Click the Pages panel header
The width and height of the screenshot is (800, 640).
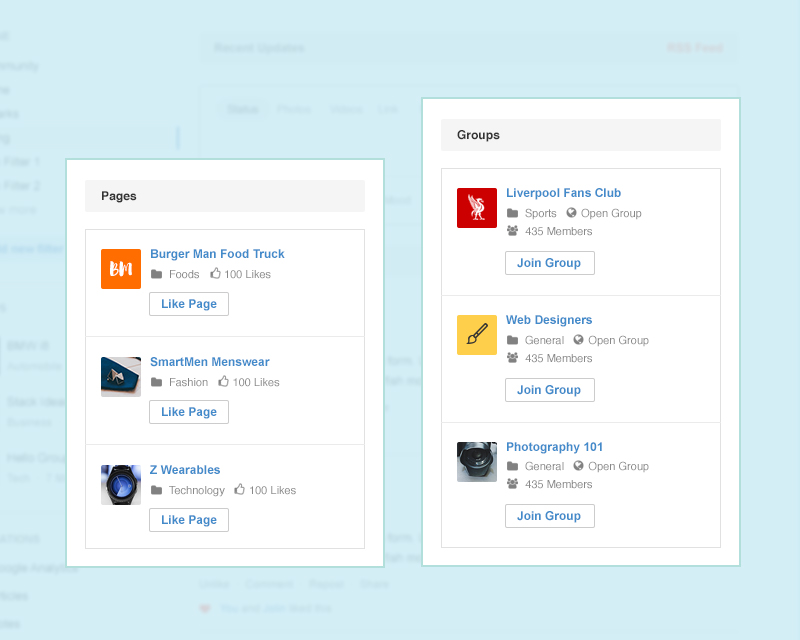(x=225, y=196)
